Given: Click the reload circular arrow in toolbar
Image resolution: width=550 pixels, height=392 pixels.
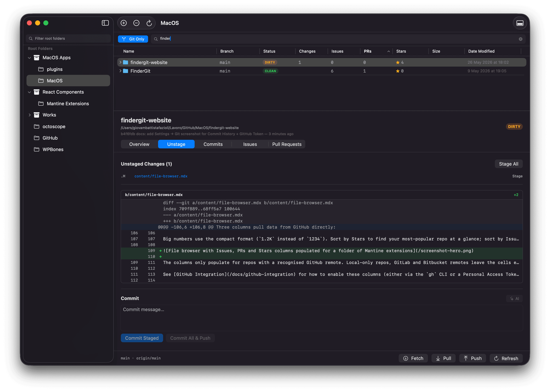Looking at the screenshot, I should (149, 23).
